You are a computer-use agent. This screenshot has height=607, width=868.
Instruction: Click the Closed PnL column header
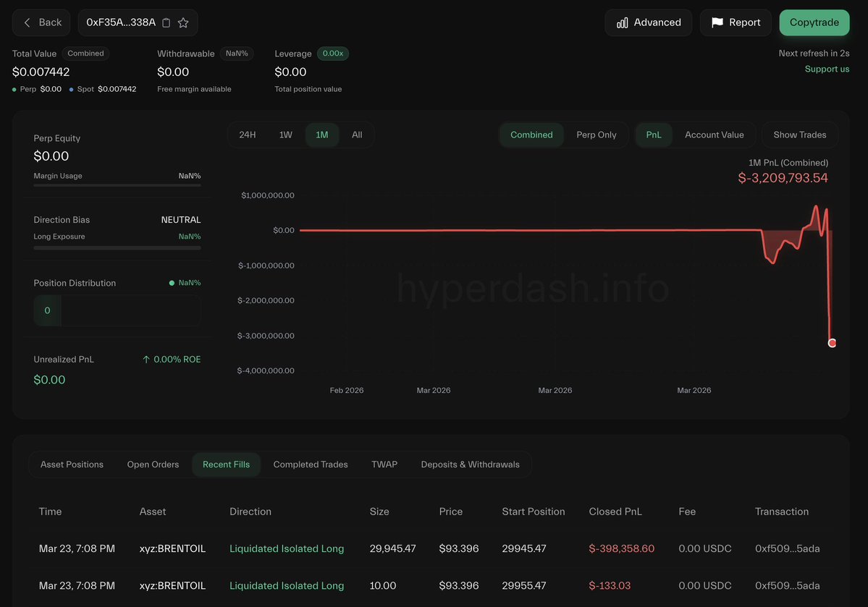pyautogui.click(x=615, y=512)
